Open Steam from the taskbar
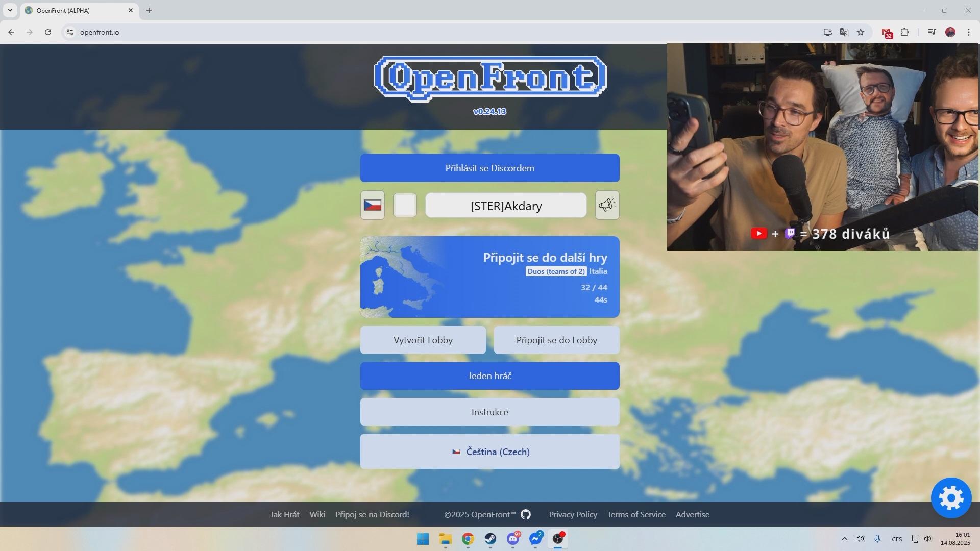Image resolution: width=980 pixels, height=551 pixels. click(x=491, y=539)
